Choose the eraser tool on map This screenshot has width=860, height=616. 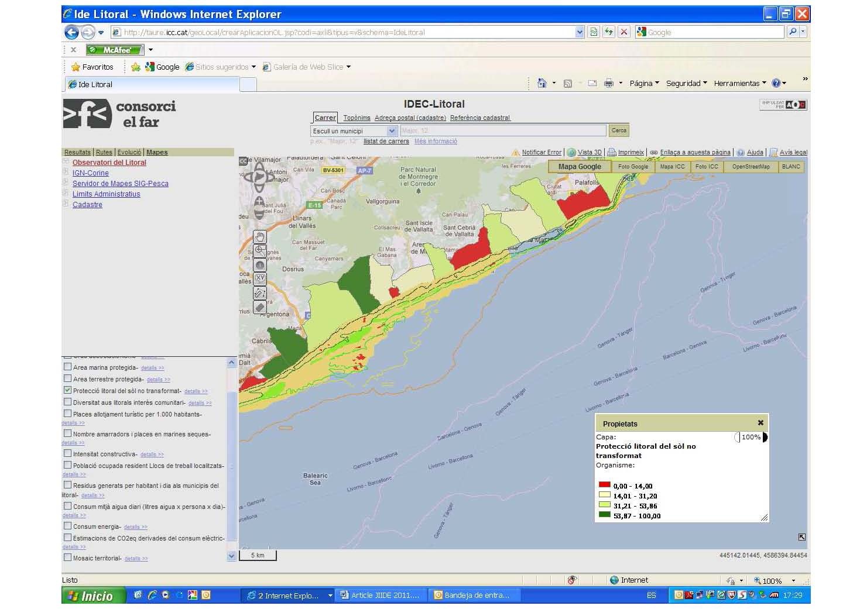click(260, 307)
